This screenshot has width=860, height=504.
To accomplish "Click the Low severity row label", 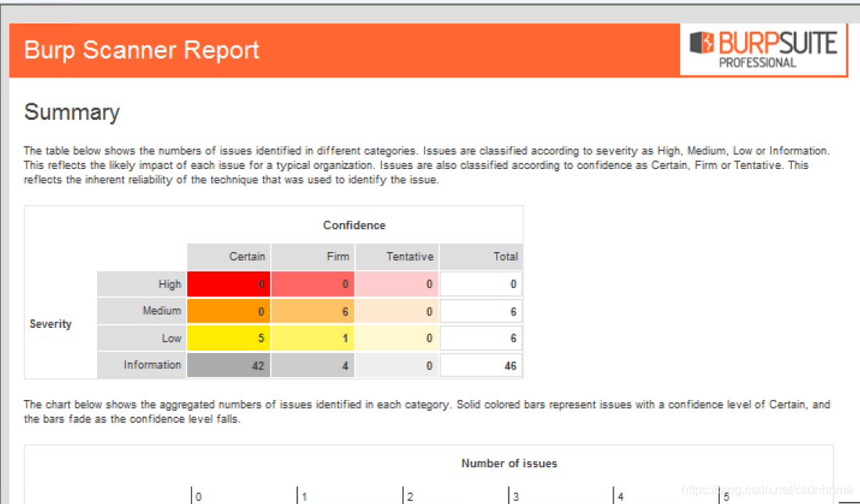I will click(142, 338).
